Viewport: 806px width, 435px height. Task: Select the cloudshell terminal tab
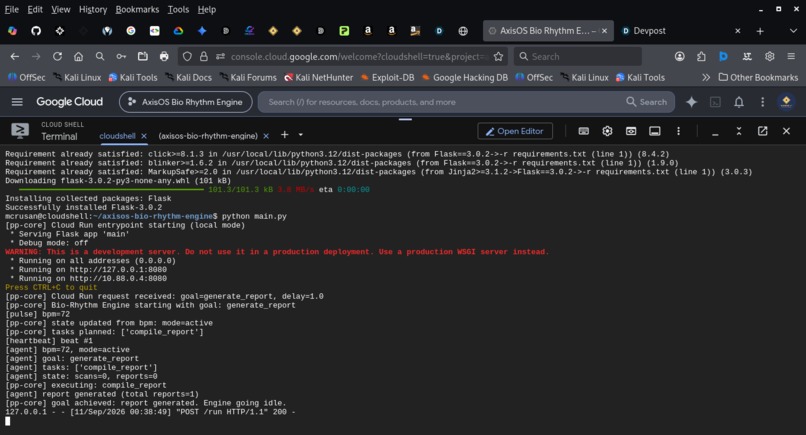[x=117, y=136]
